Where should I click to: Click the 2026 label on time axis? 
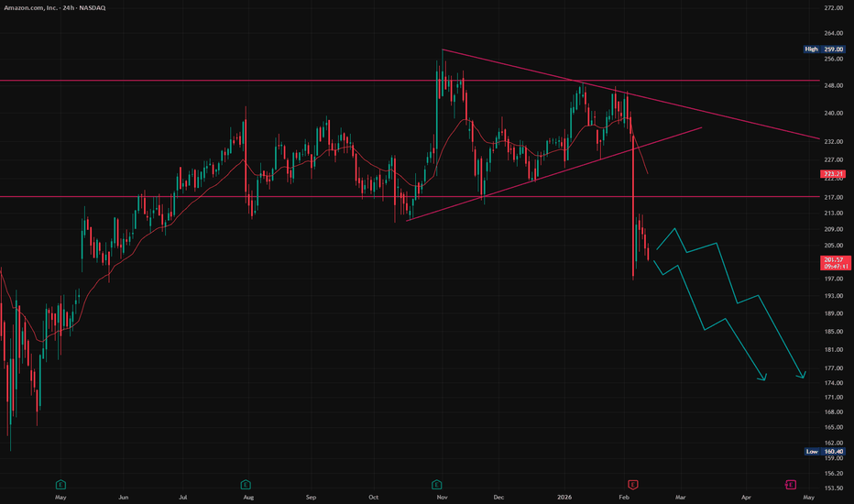(564, 497)
